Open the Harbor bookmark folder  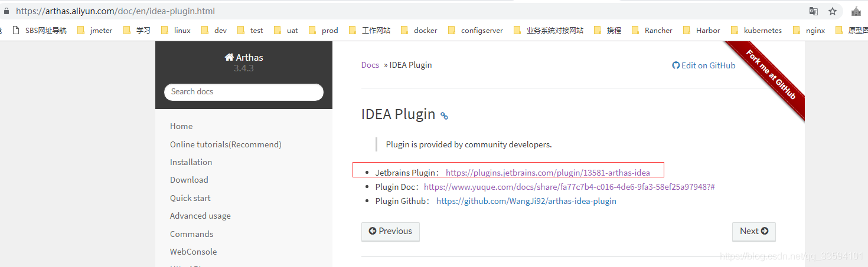pos(702,30)
